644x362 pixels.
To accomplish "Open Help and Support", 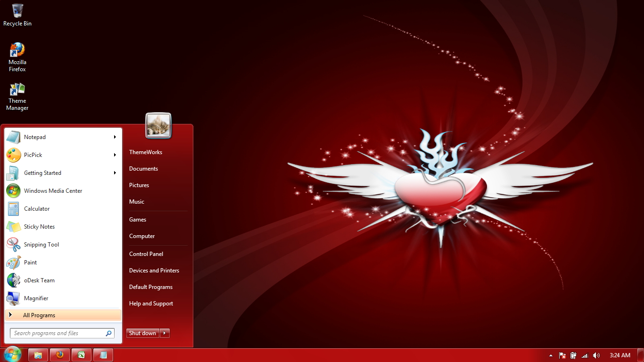I will (151, 303).
